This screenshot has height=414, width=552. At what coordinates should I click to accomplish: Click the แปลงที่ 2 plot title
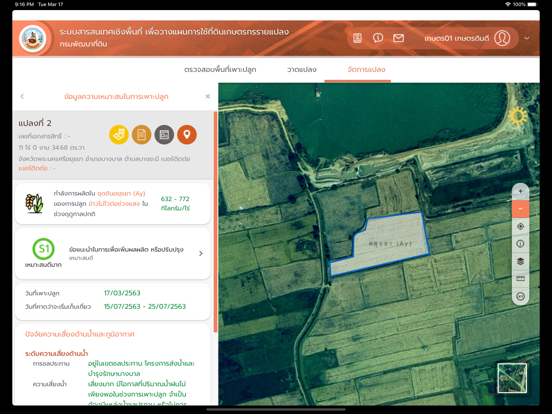pyautogui.click(x=35, y=123)
